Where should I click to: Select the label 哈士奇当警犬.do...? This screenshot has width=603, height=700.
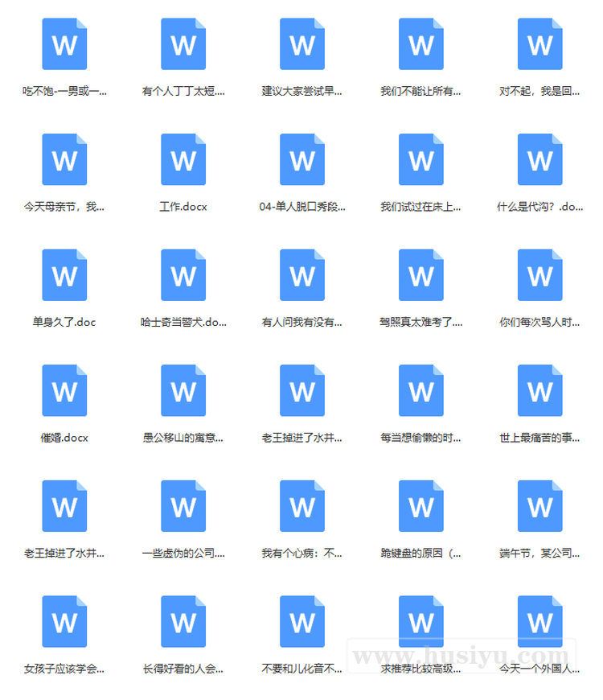pos(183,322)
